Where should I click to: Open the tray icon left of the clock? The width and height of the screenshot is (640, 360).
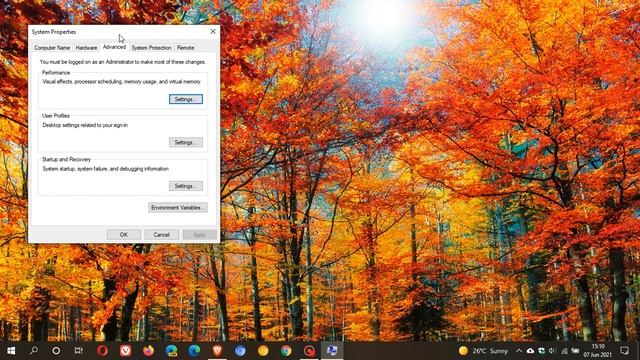576,351
